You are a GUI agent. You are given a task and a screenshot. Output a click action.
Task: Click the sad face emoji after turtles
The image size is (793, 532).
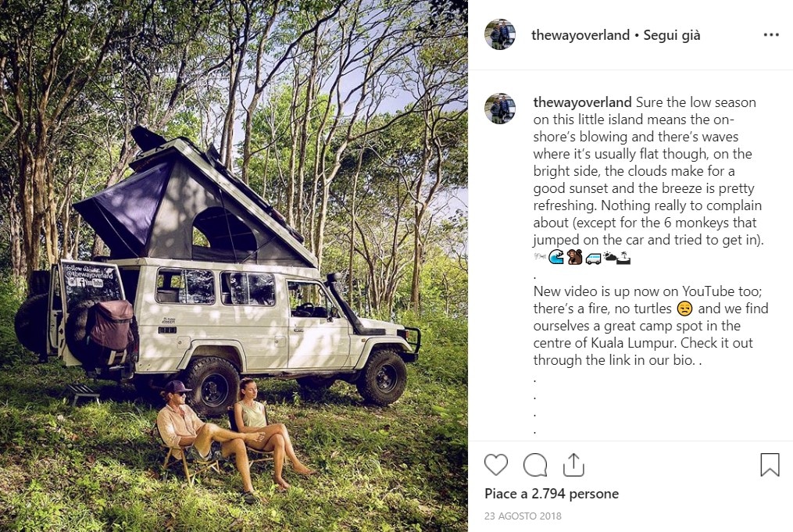coord(684,309)
